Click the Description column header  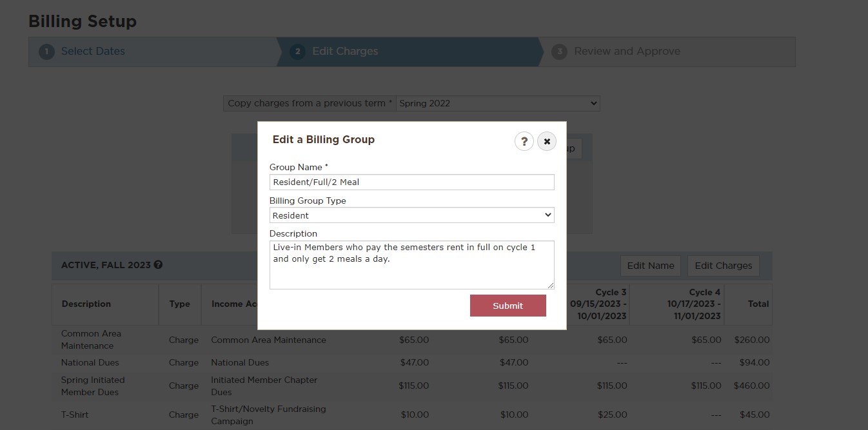86,304
